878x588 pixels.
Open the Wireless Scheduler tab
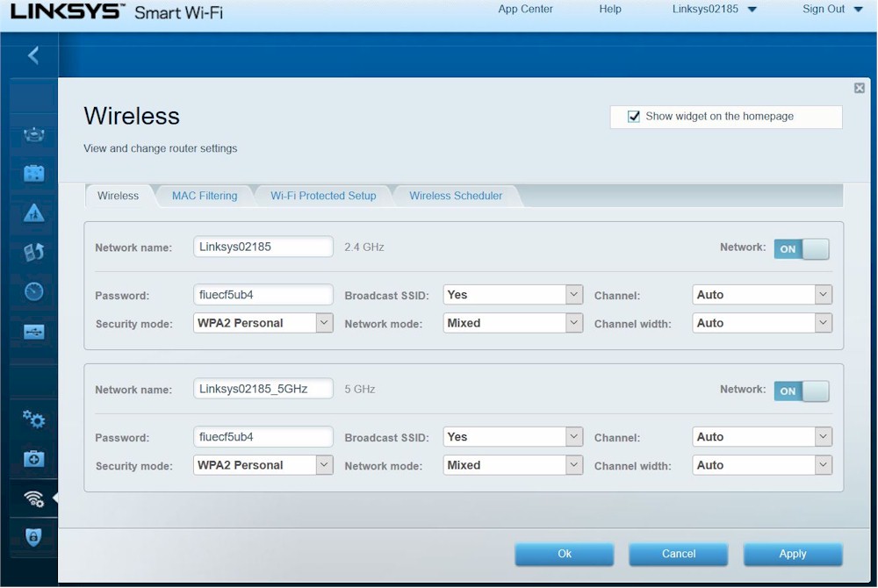(456, 196)
